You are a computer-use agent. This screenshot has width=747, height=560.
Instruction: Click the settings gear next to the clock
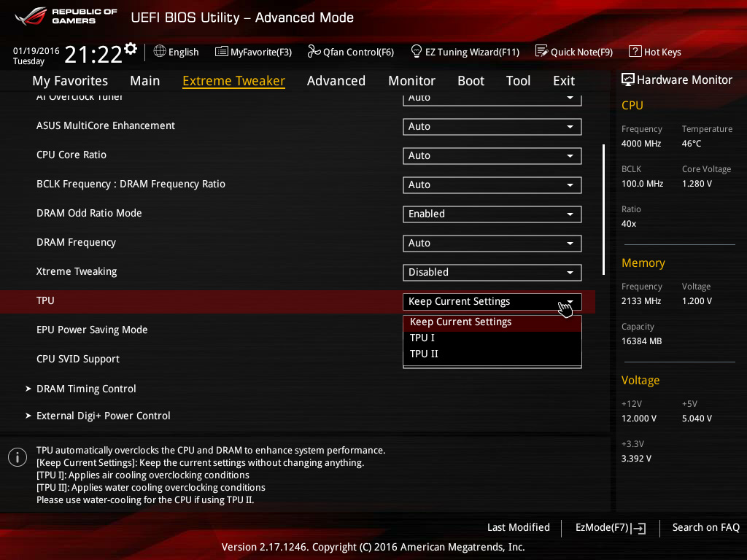(x=130, y=48)
